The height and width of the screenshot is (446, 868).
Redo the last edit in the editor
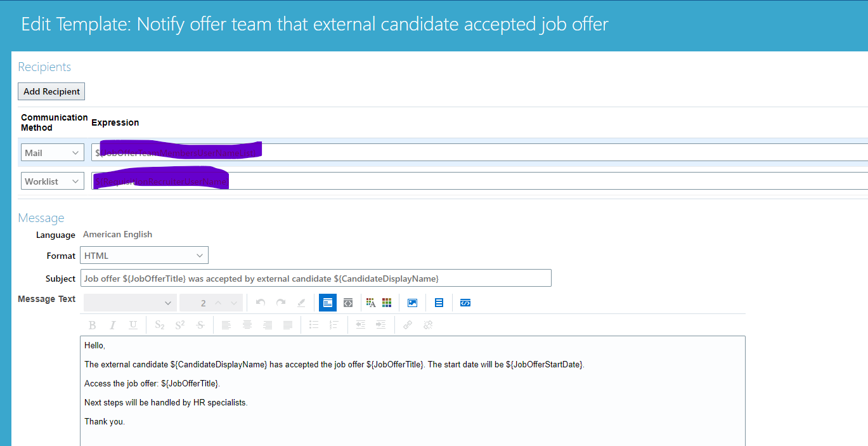tap(280, 303)
